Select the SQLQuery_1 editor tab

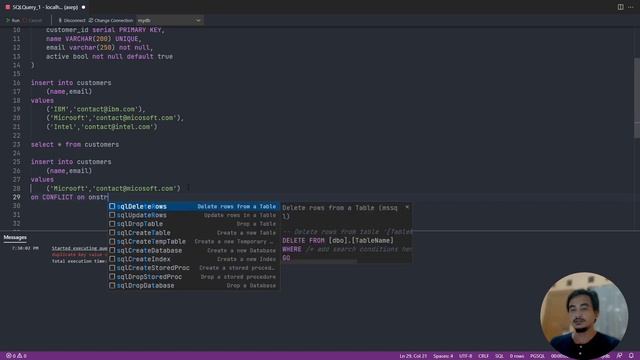tap(45, 7)
